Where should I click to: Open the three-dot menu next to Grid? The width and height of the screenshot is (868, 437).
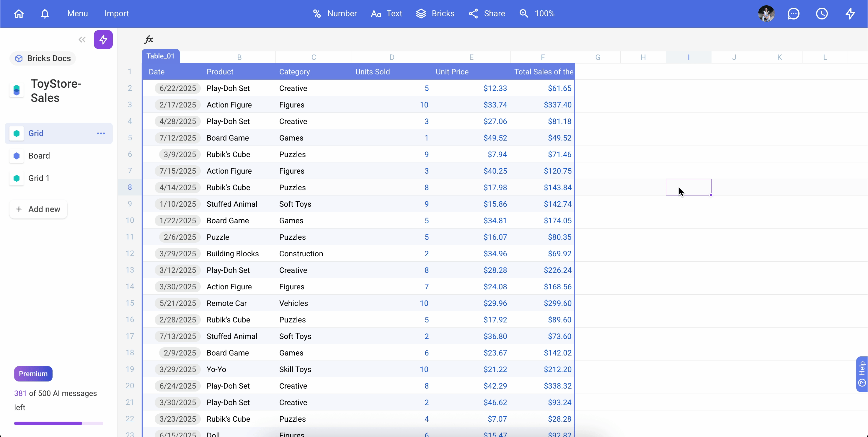(100, 133)
